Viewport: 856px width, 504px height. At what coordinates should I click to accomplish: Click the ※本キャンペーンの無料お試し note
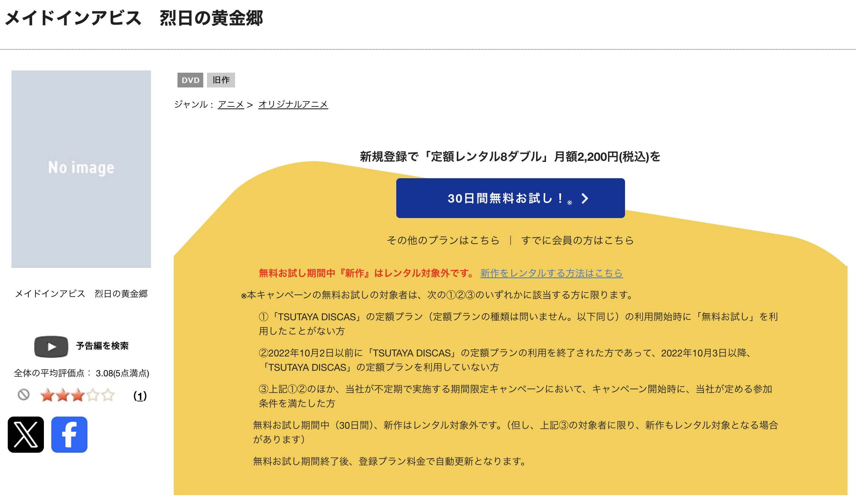pos(437,295)
